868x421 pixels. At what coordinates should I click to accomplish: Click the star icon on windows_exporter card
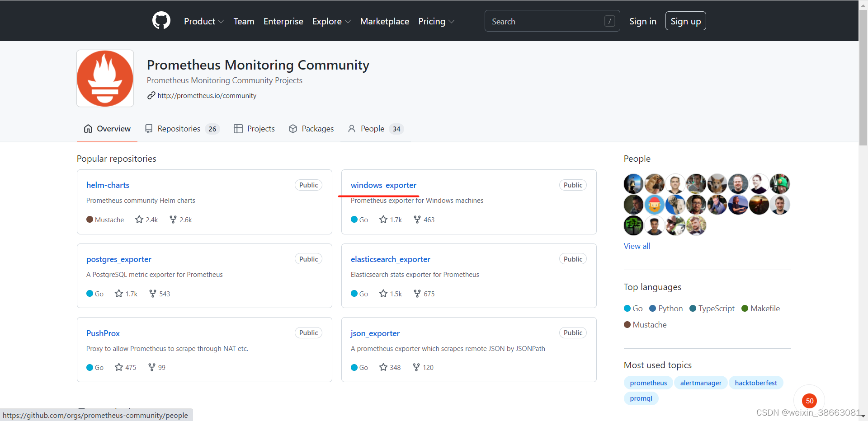click(x=383, y=220)
